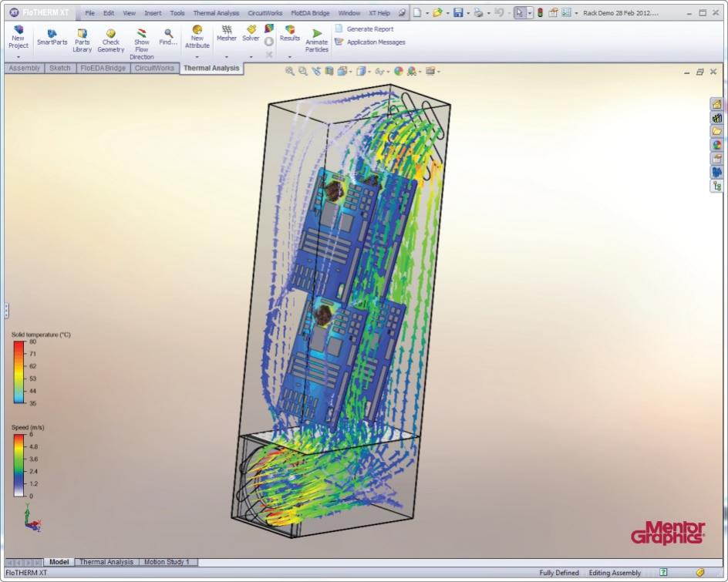Open the File menu
Image resolution: width=728 pixels, height=582 pixels.
(89, 13)
